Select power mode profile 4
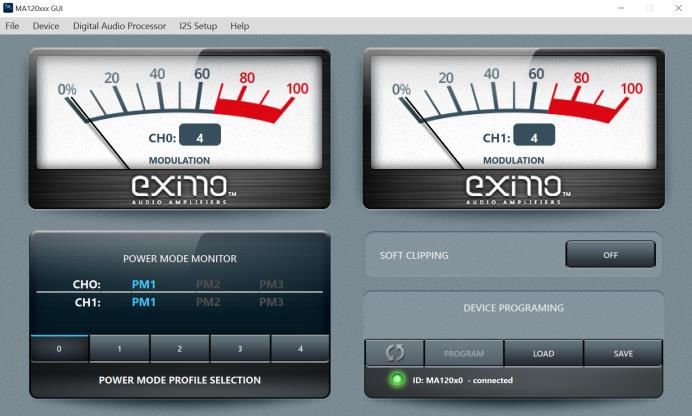692x416 pixels. coord(300,348)
